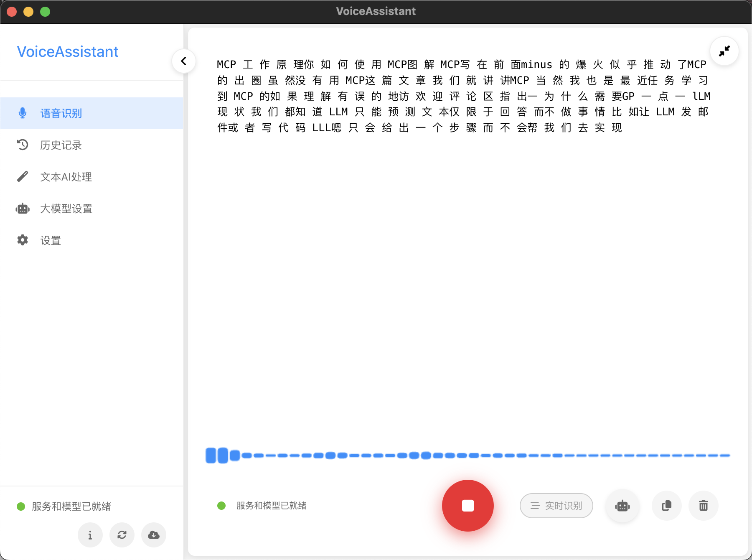Click the robot AI processing icon button

(622, 506)
